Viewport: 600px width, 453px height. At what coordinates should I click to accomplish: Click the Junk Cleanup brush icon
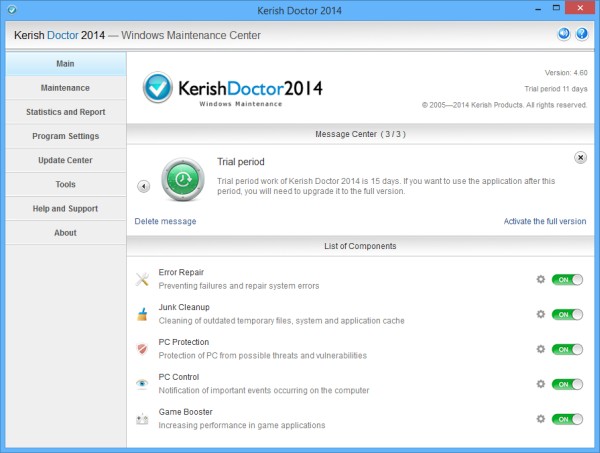coord(142,314)
